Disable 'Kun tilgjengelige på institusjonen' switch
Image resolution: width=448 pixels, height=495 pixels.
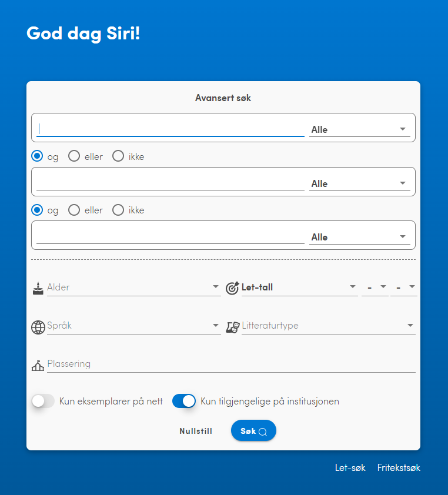(x=184, y=402)
